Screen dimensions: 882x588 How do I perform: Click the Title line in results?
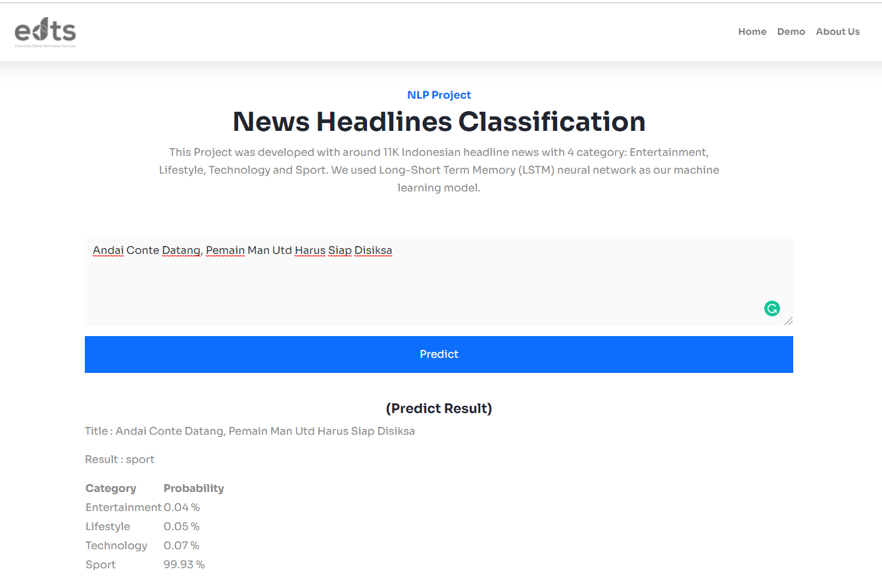point(250,431)
